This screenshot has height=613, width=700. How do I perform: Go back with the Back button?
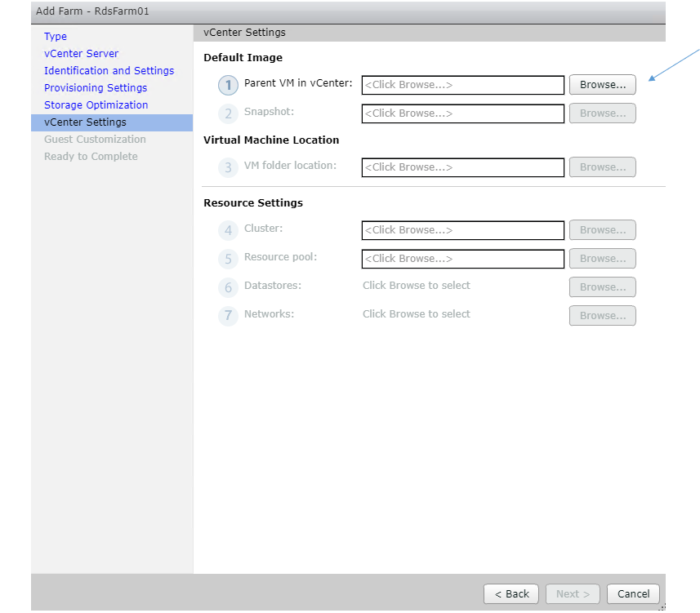tap(511, 594)
